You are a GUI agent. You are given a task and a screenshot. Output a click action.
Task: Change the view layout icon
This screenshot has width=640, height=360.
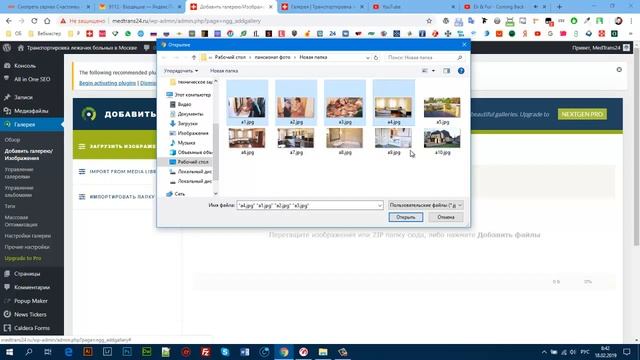425,71
